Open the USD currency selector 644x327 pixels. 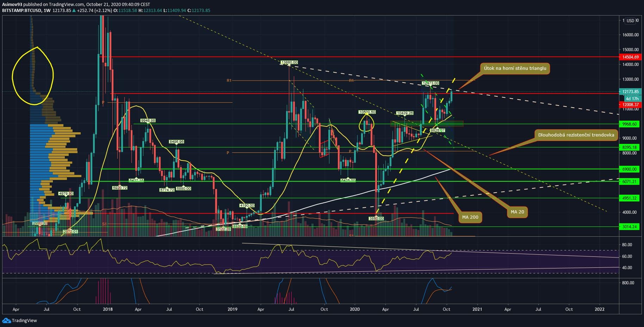630,20
